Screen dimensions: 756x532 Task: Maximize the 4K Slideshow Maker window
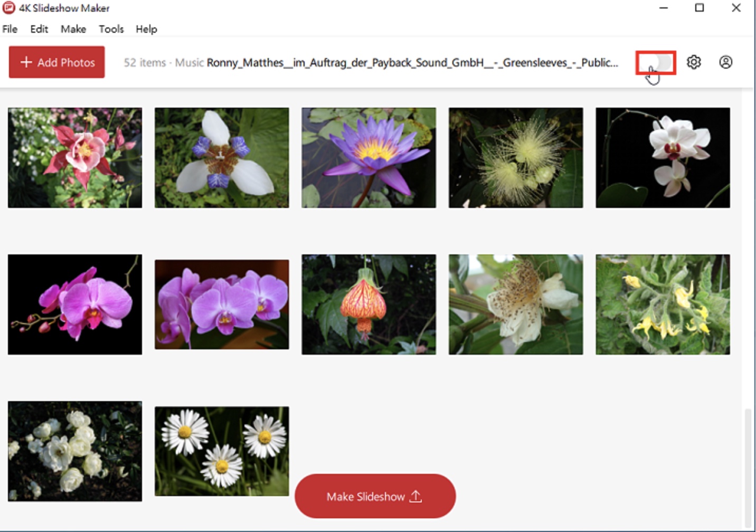(700, 8)
